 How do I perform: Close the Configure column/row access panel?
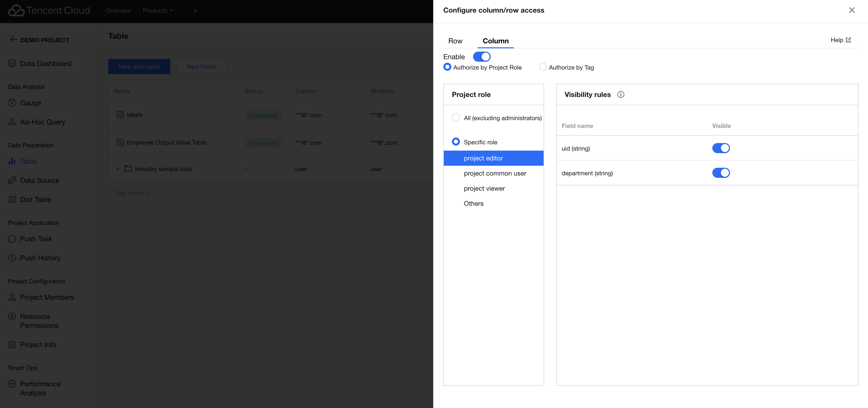(852, 10)
